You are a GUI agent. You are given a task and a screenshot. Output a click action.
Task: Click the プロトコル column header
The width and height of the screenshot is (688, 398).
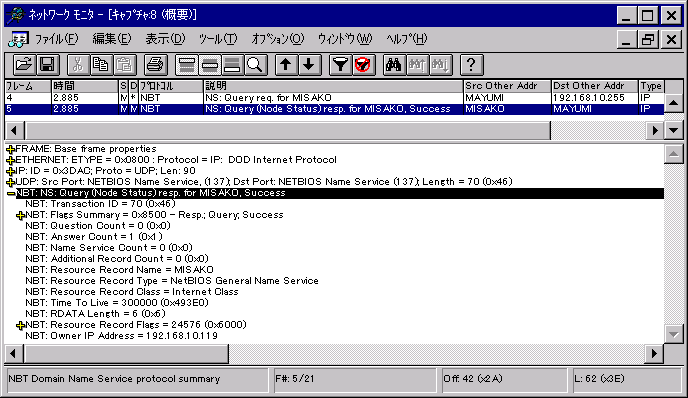[x=171, y=86]
